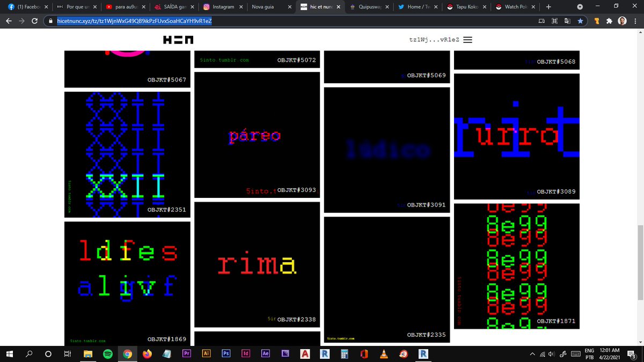Open Firefox from the taskbar
The height and width of the screenshot is (362, 644).
[147, 354]
